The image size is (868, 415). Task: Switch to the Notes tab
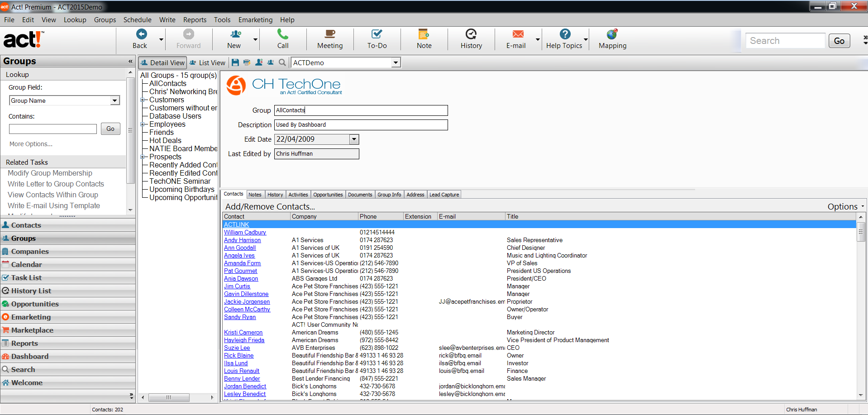click(255, 195)
